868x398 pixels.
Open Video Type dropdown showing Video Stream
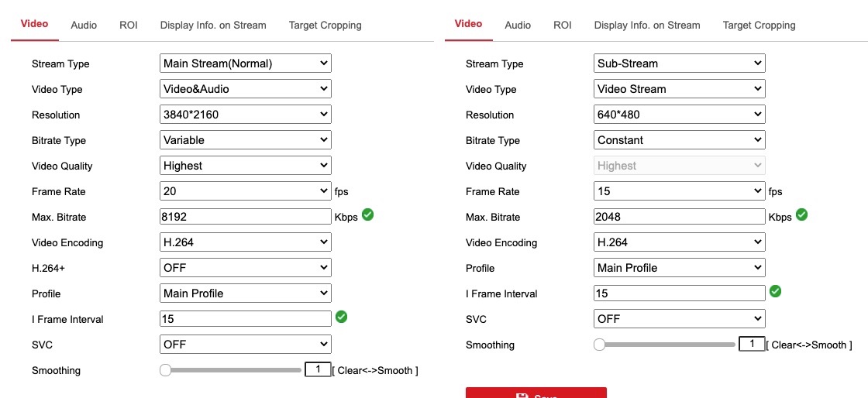point(679,89)
